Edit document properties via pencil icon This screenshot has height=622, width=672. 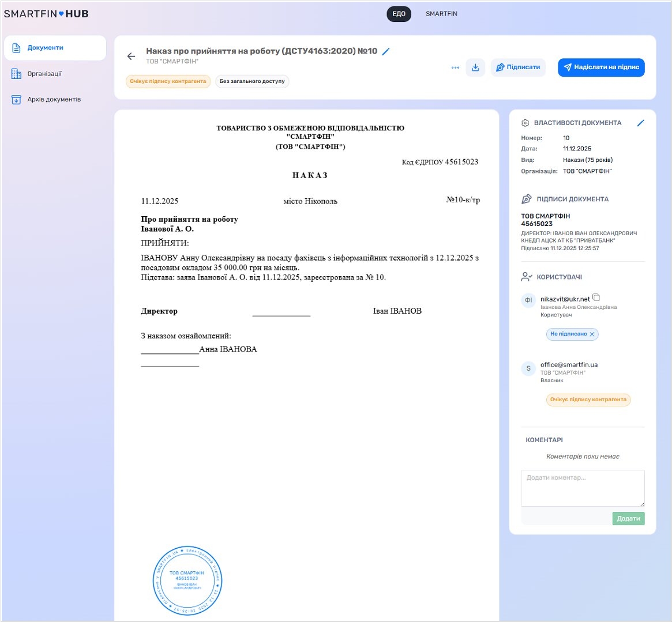(x=640, y=123)
